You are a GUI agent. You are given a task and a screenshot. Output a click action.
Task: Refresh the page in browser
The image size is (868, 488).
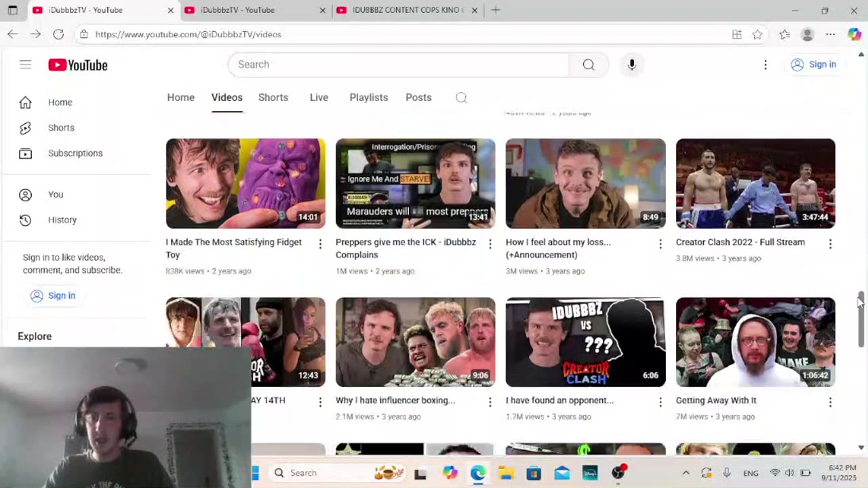coord(58,34)
